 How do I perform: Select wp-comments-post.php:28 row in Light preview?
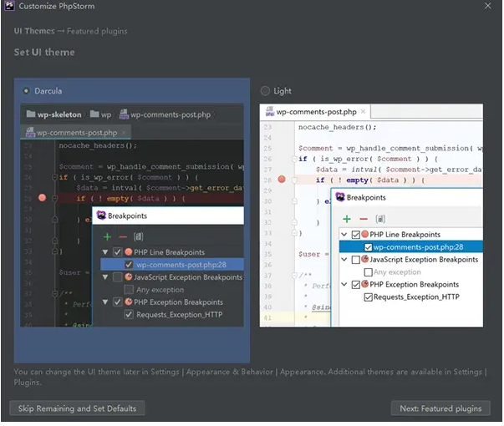tap(418, 247)
